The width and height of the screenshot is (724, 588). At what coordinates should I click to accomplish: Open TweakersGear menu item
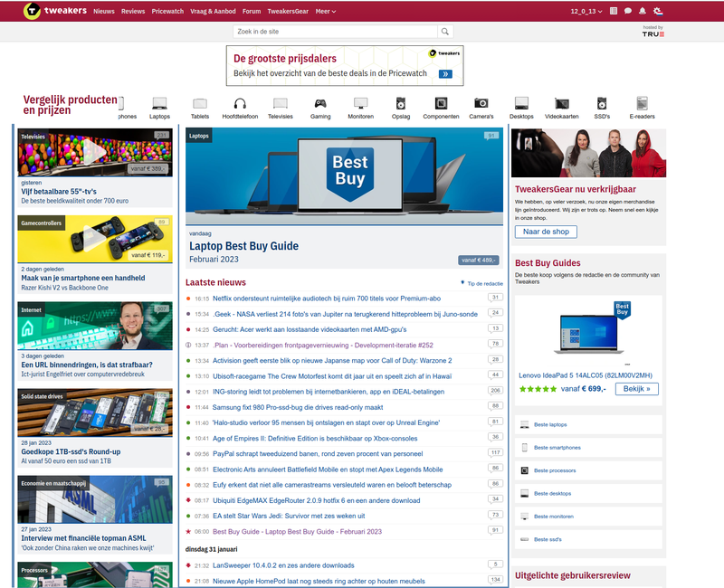(288, 11)
